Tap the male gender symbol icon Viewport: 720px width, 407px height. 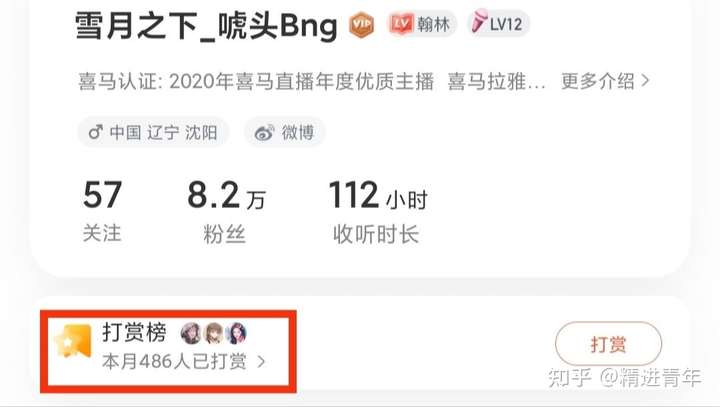tap(96, 132)
